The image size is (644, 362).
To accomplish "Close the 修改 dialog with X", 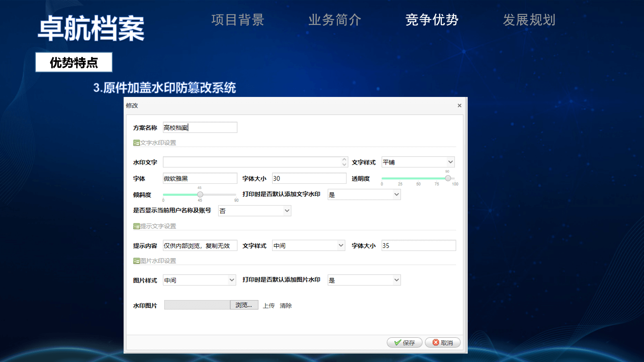I will tap(459, 105).
